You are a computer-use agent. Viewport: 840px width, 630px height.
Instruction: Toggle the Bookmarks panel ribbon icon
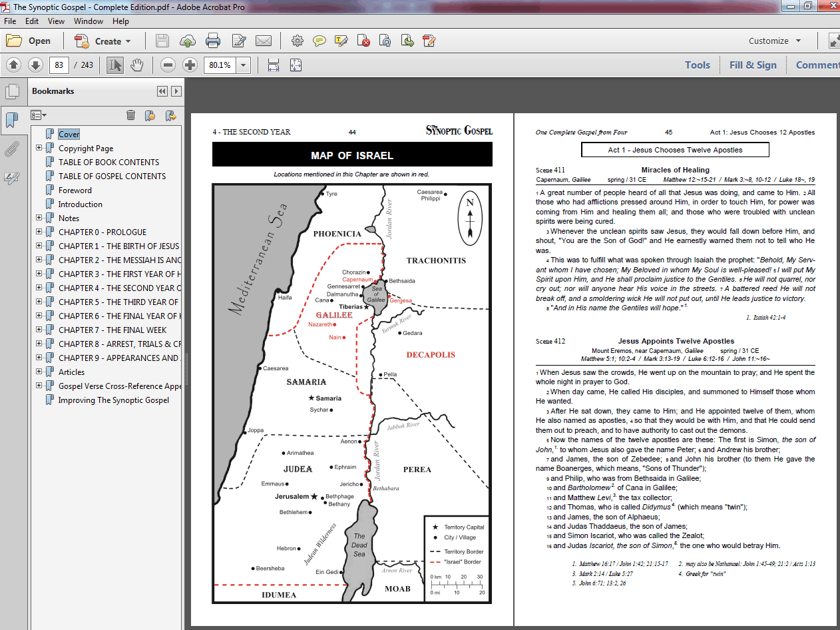[x=11, y=121]
